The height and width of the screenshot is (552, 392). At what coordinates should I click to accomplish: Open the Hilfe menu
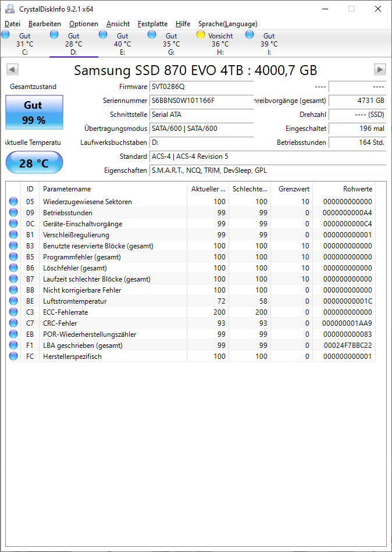click(x=183, y=24)
